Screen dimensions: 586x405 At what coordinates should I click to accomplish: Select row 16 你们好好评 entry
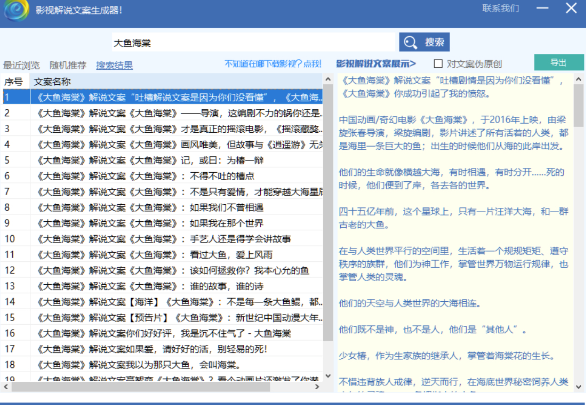click(161, 333)
